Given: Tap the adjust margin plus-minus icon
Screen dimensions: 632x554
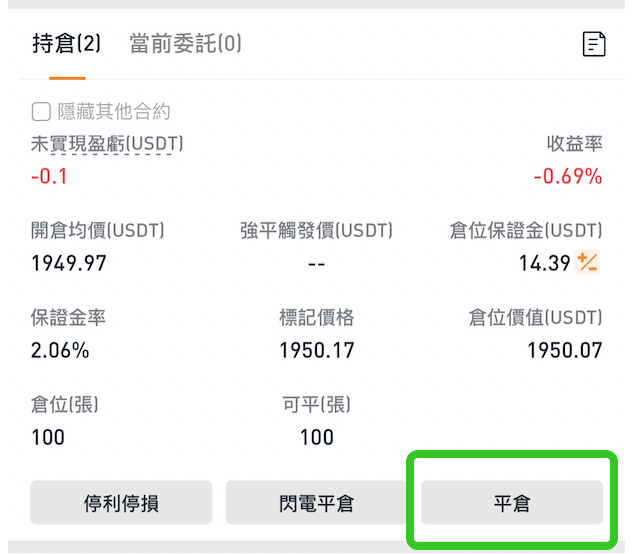Looking at the screenshot, I should 587,262.
